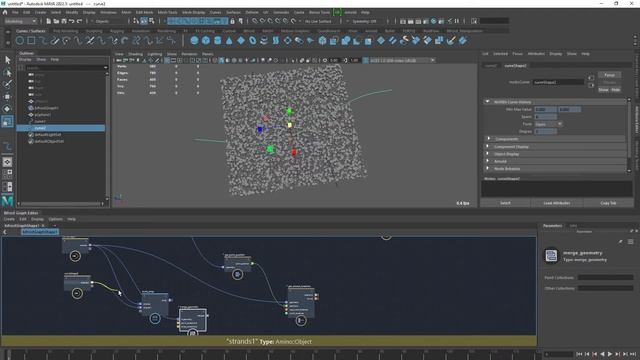
Task: Click the Select button in Attribute Editor
Action: point(505,203)
